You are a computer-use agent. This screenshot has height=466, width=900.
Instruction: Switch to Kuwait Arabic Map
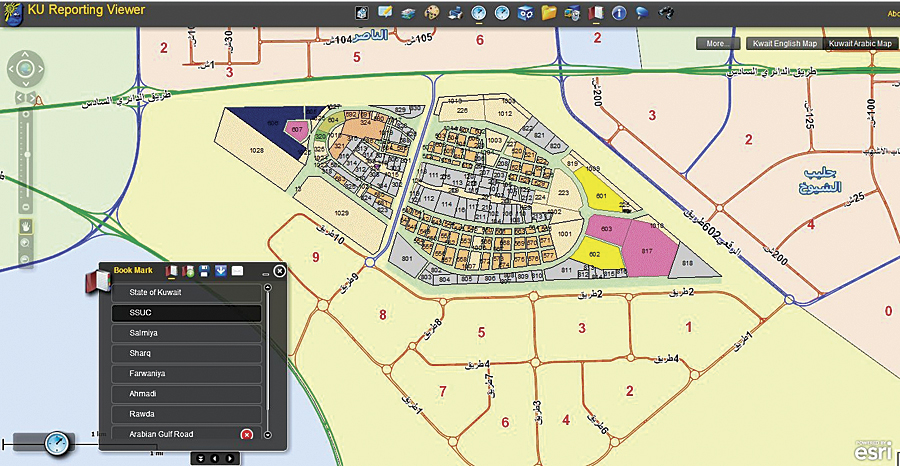pos(860,44)
